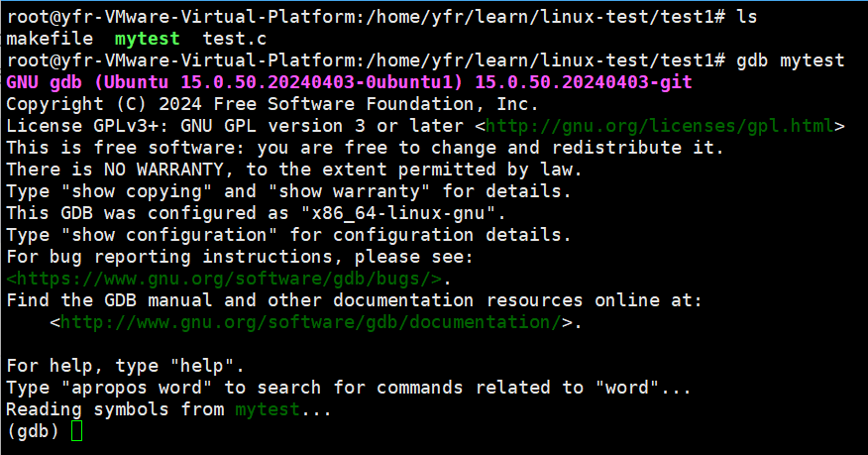Viewport: 868px width, 455px height.
Task: Click the 'Type "apropos word"' line
Action: click(x=349, y=388)
